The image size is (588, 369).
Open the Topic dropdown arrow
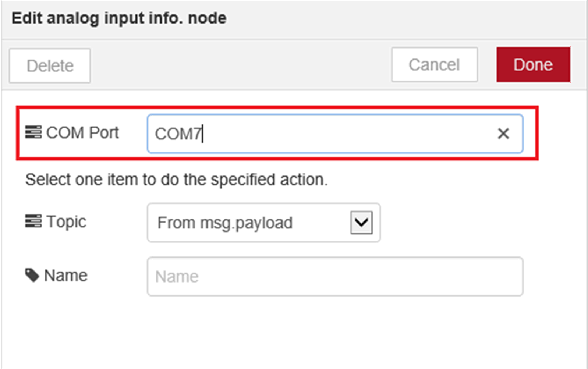pos(361,223)
